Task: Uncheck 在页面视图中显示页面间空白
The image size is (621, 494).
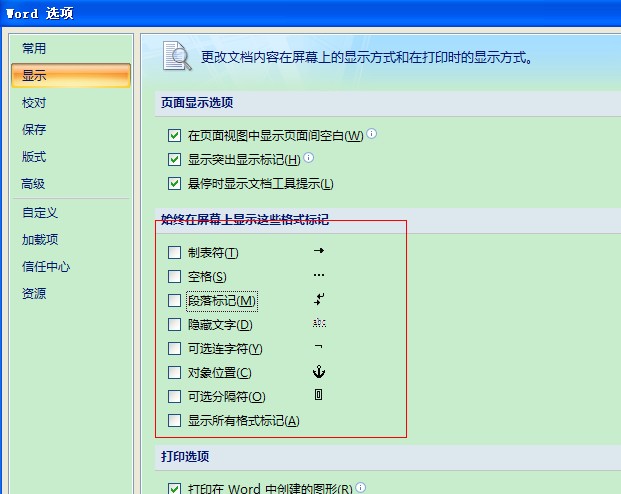Action: [x=174, y=135]
